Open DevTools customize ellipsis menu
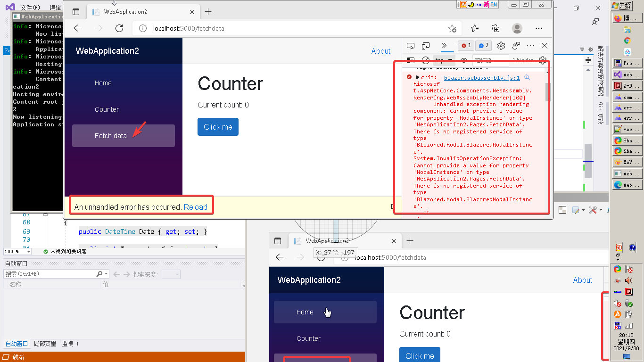644x362 pixels. tap(530, 46)
